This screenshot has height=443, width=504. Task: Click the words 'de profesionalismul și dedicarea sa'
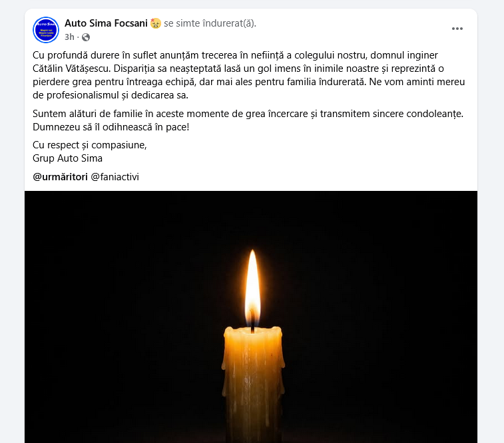(x=111, y=95)
